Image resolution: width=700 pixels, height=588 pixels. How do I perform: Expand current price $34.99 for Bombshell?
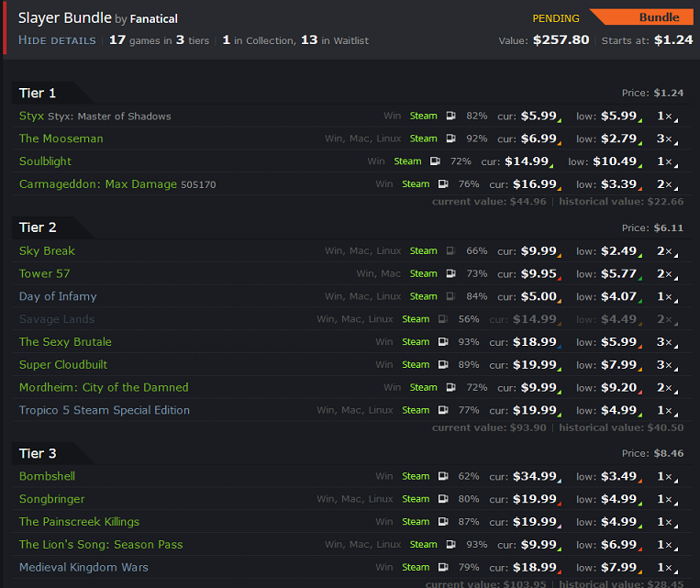pyautogui.click(x=537, y=476)
